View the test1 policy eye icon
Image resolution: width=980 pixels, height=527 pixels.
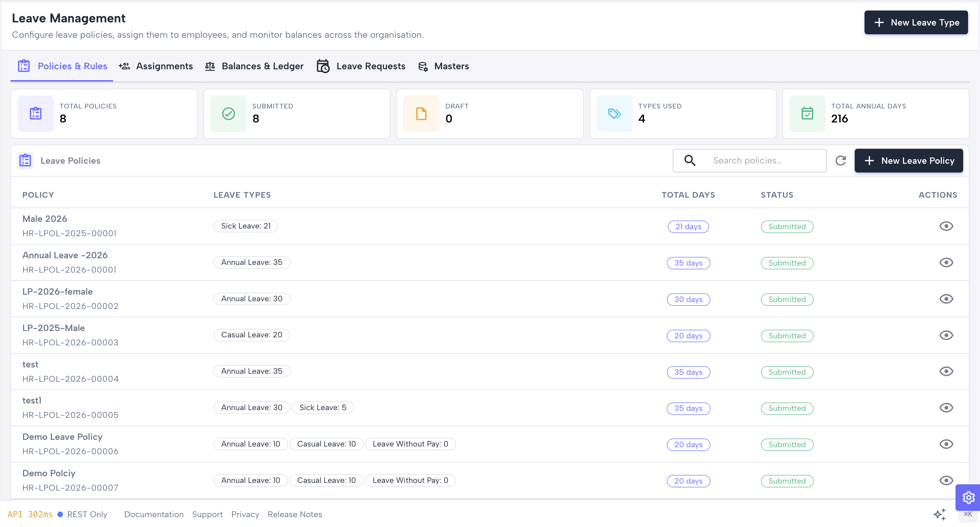pos(946,408)
